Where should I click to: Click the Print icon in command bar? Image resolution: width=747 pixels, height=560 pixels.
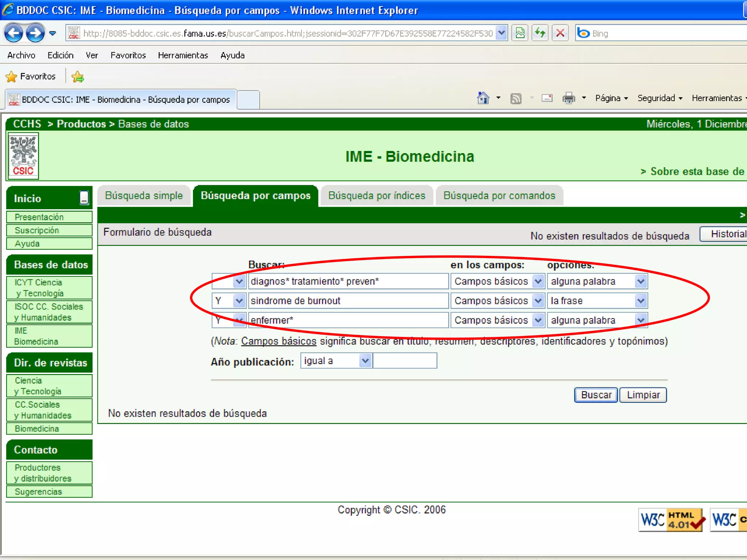tap(568, 98)
